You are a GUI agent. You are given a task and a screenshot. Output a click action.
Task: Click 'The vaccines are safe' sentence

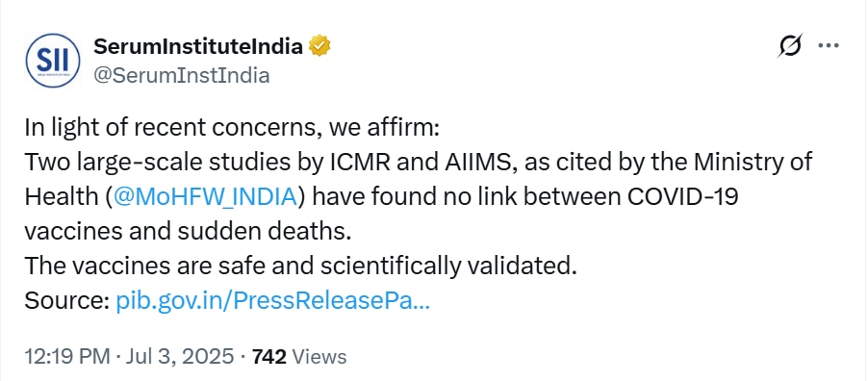pos(297,267)
